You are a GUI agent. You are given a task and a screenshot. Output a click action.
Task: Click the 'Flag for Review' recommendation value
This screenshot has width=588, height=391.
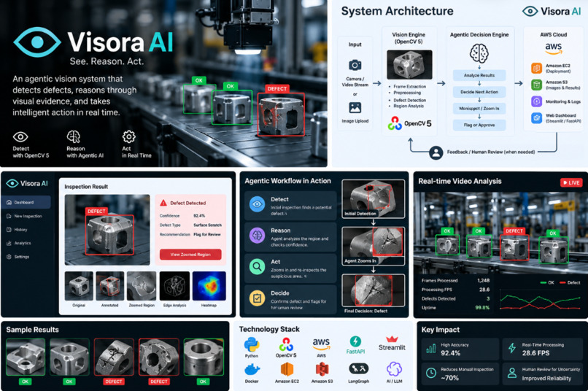coord(207,234)
